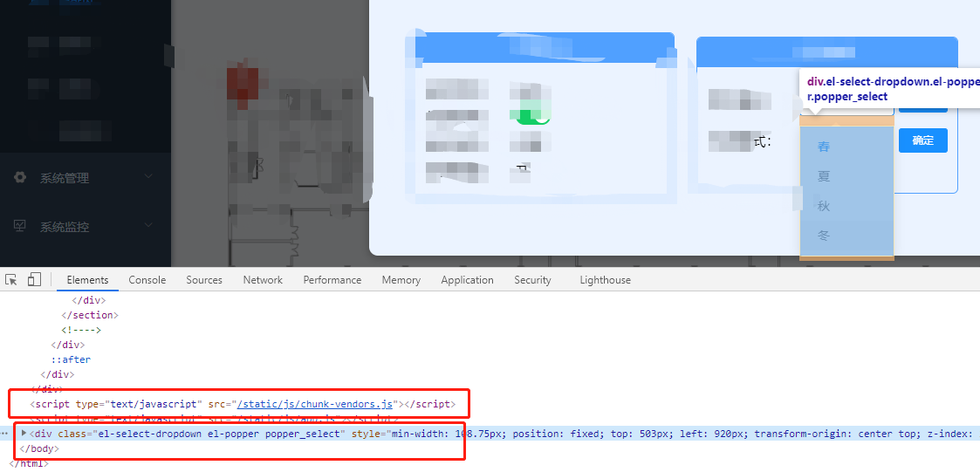Screen dimensions: 980x472
Task: Click the monitor icon beside 系统监控
Action: tap(20, 226)
